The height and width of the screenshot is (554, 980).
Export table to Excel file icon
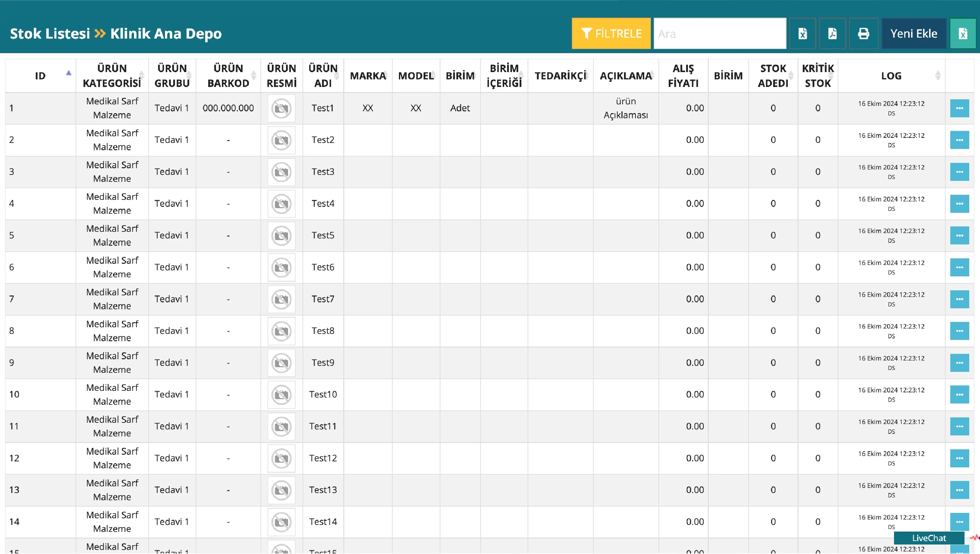tap(802, 34)
